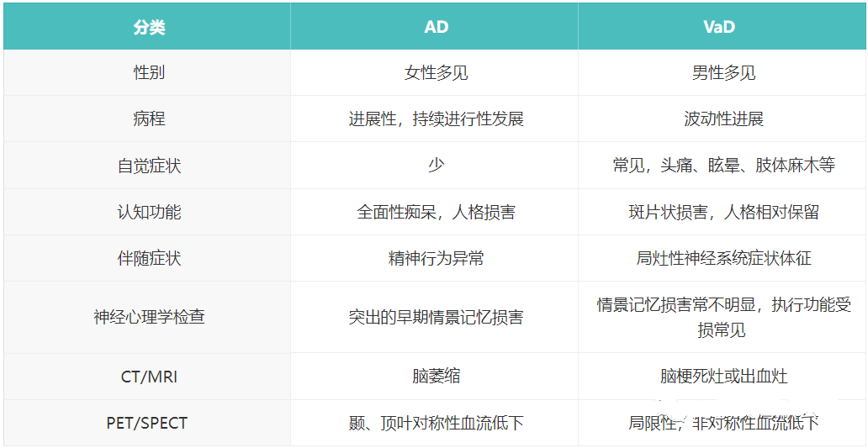Select the 波动性进展 cell
The image size is (868, 448).
722,119
